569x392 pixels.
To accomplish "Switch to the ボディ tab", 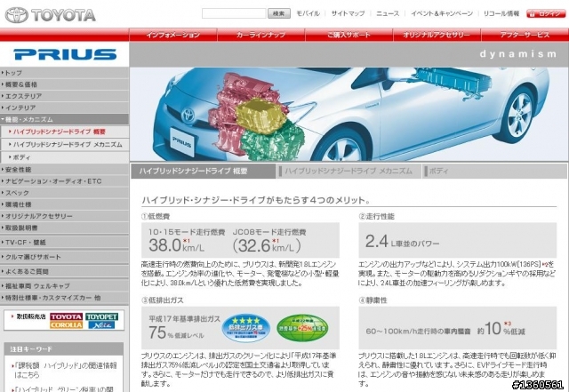I will 495,171.
